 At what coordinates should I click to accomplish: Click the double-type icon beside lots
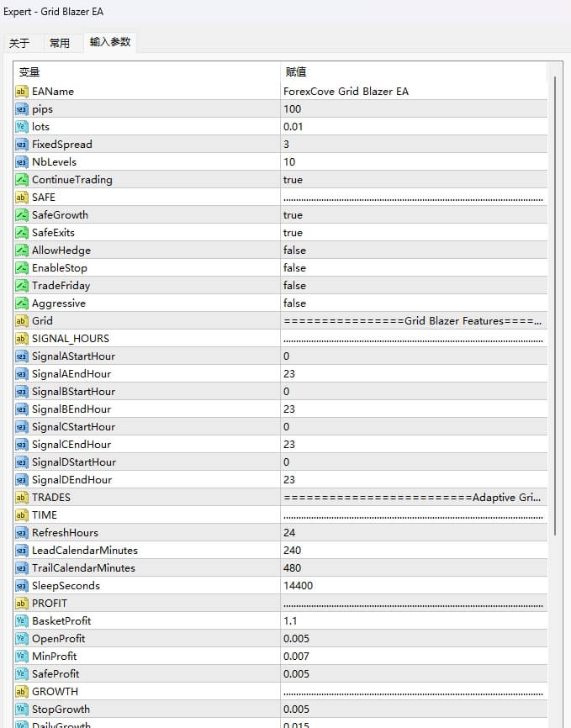(22, 127)
